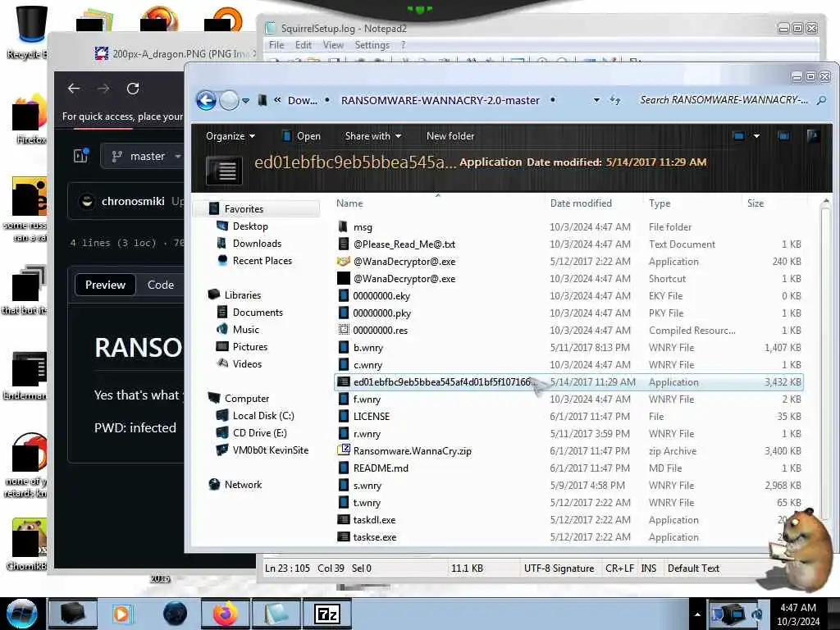Image resolution: width=840 pixels, height=630 pixels.
Task: Click Dow... breadcrumb in address bar
Action: (x=302, y=100)
